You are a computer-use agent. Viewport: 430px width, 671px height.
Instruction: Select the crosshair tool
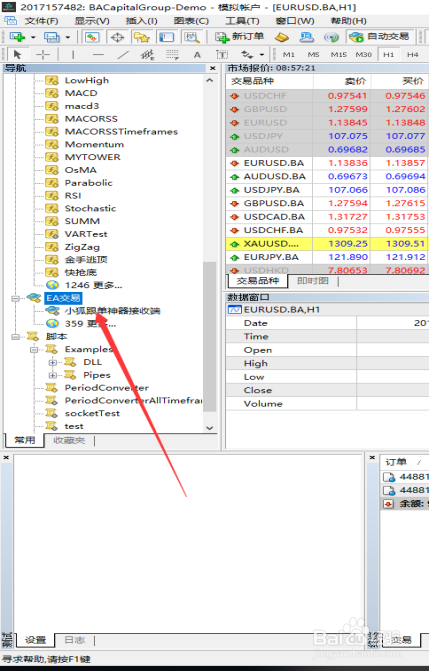[43, 54]
